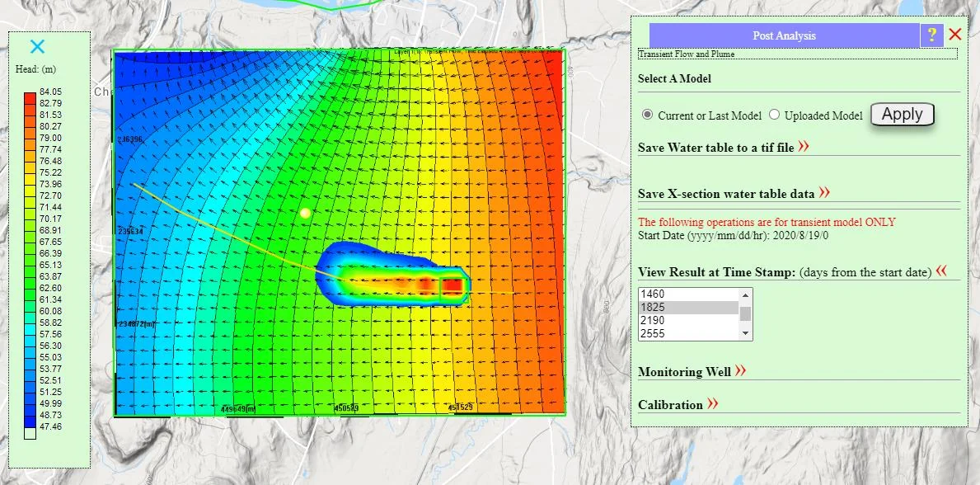Click the time stamp list scroll-up arrow
The image size is (980, 485).
tap(746, 294)
